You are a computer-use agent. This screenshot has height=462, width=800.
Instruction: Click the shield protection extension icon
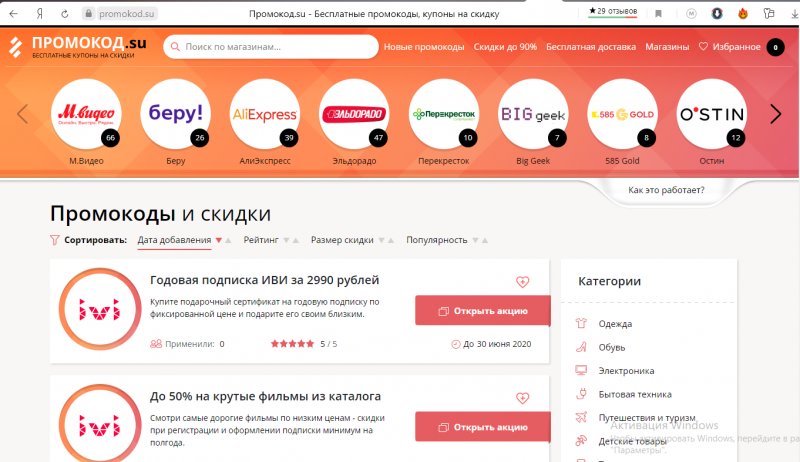(717, 14)
